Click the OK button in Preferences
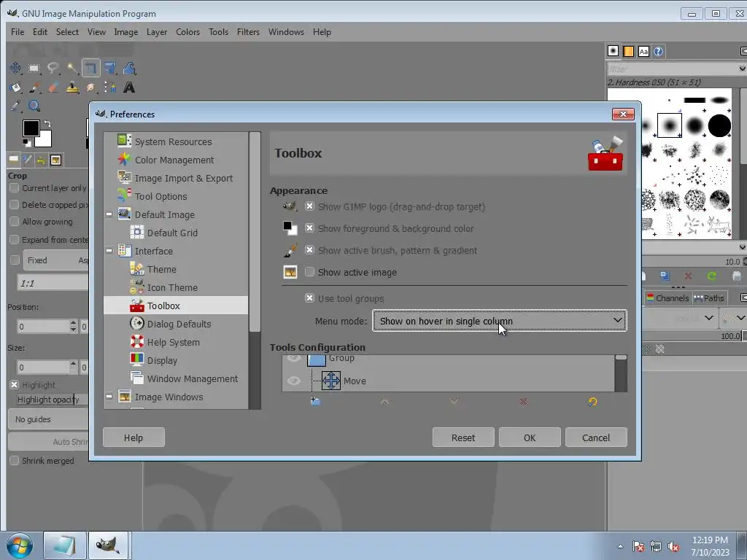This screenshot has width=747, height=560. click(530, 437)
